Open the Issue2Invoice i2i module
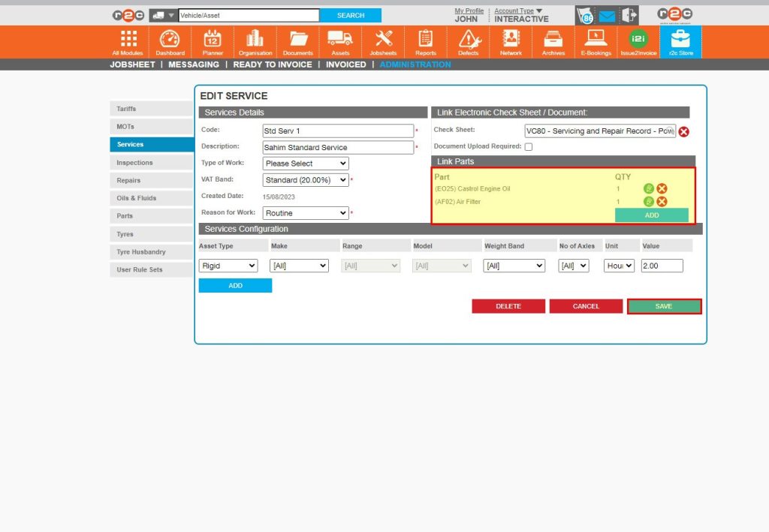The image size is (769, 532). point(638,42)
